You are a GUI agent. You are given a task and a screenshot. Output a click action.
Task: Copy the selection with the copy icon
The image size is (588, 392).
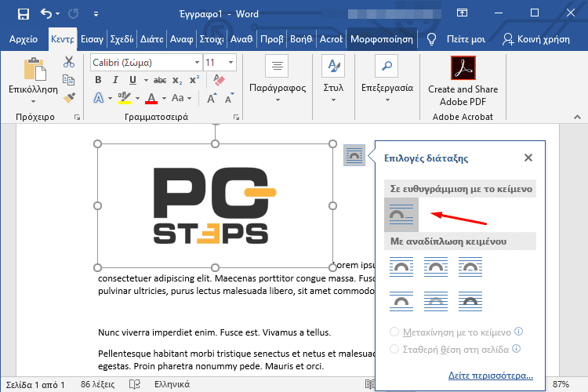pos(69,79)
